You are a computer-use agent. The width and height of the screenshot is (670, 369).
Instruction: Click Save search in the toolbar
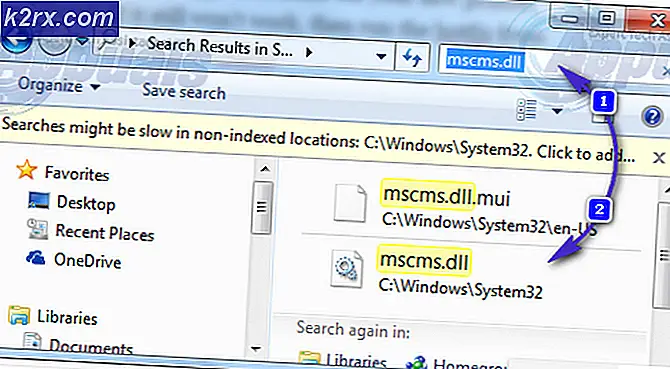(x=184, y=91)
